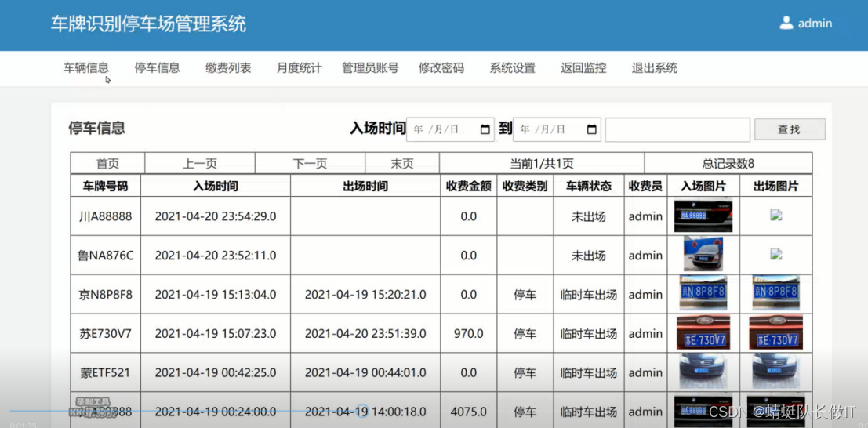Select plate cell 京N8P8F8
Image resolution: width=868 pixels, height=428 pixels.
(105, 295)
